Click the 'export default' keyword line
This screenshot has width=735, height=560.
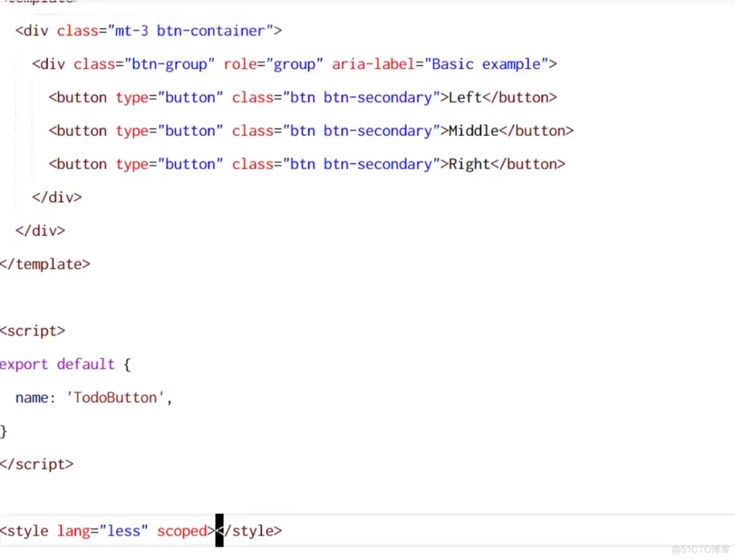57,364
